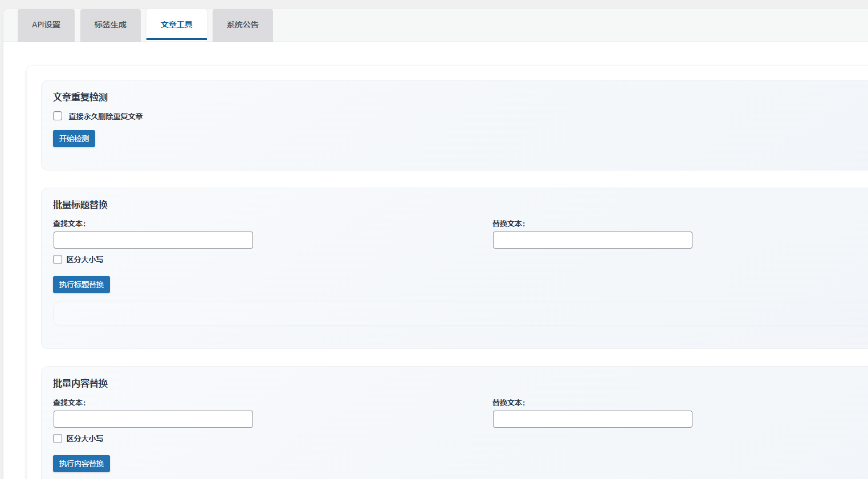Switch to the 标签生成 tab
The height and width of the screenshot is (479, 868).
coord(111,25)
